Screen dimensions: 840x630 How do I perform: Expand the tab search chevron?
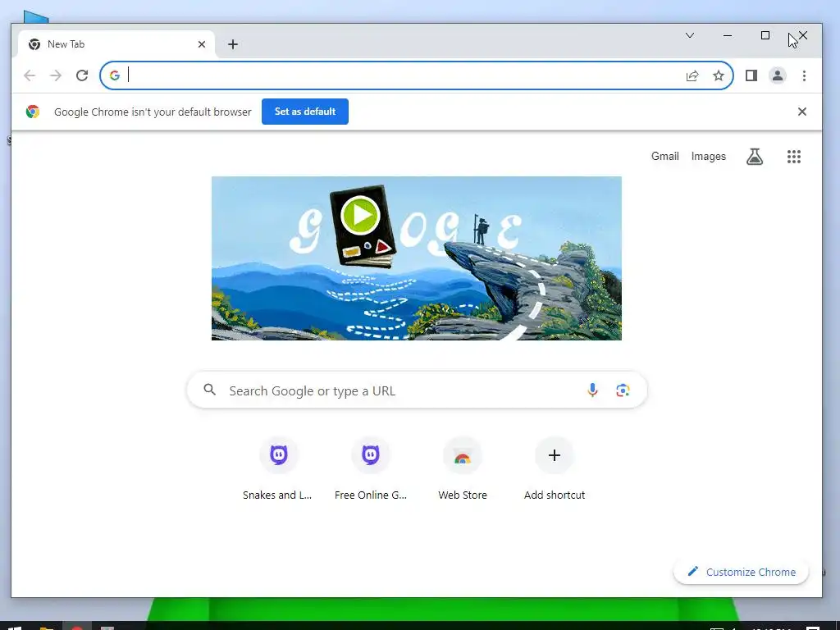pos(689,35)
